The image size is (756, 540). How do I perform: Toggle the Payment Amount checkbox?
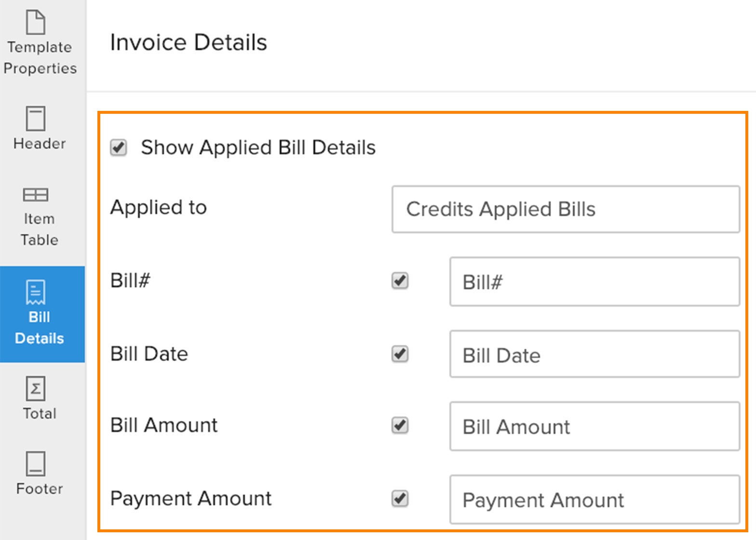[399, 499]
